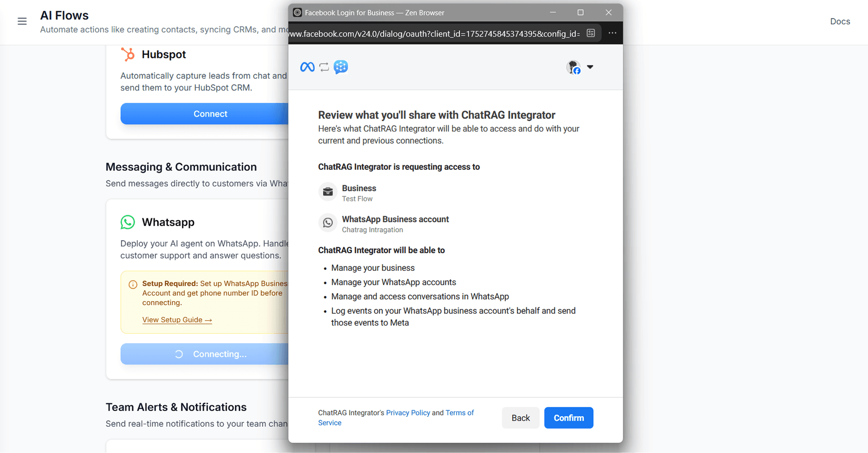
Task: Click the Facebook profile avatar
Action: (573, 67)
